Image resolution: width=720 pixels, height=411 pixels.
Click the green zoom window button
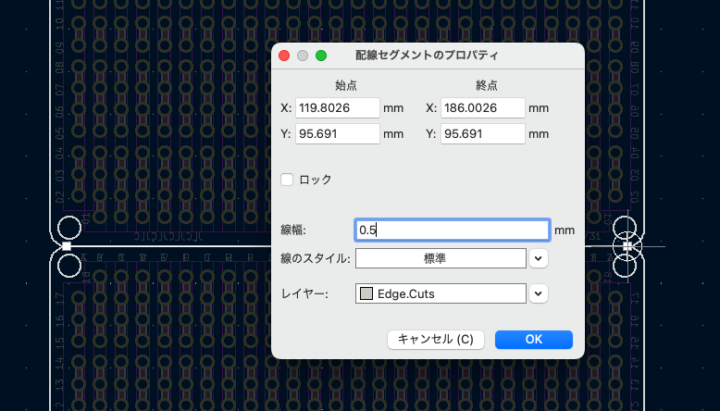pos(321,56)
